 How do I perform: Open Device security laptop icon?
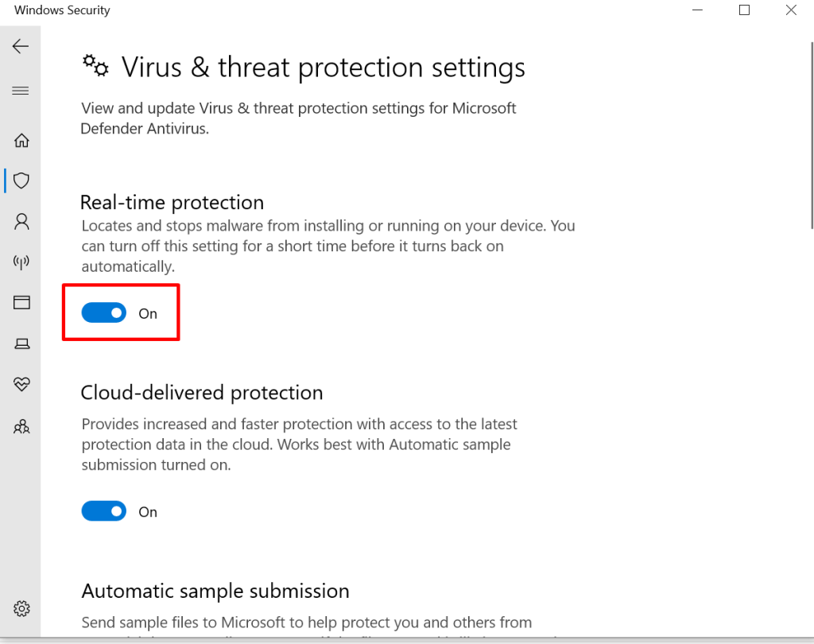[x=21, y=343]
